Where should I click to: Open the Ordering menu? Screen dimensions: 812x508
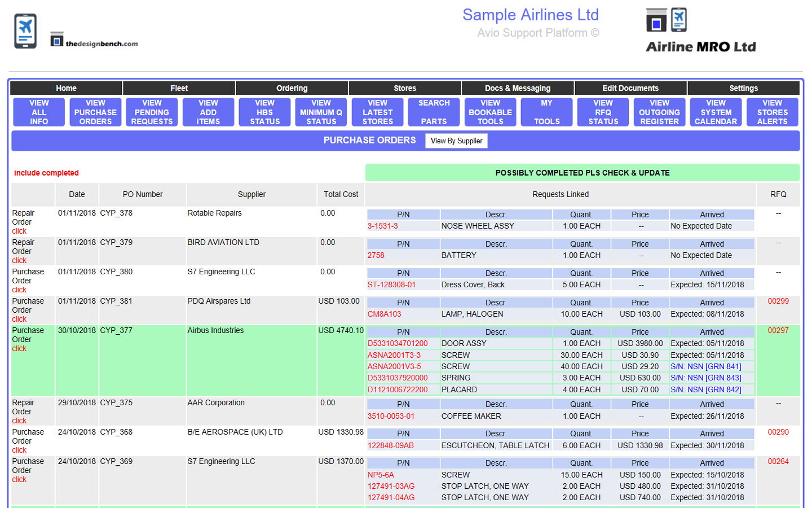pos(292,88)
